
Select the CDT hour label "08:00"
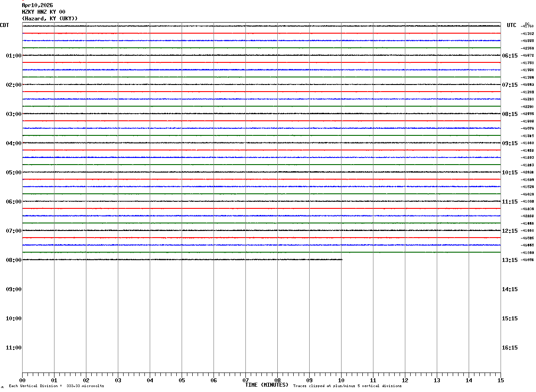click(14, 260)
